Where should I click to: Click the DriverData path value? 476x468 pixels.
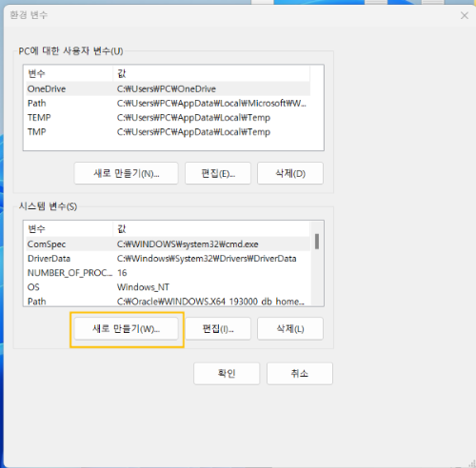207,259
